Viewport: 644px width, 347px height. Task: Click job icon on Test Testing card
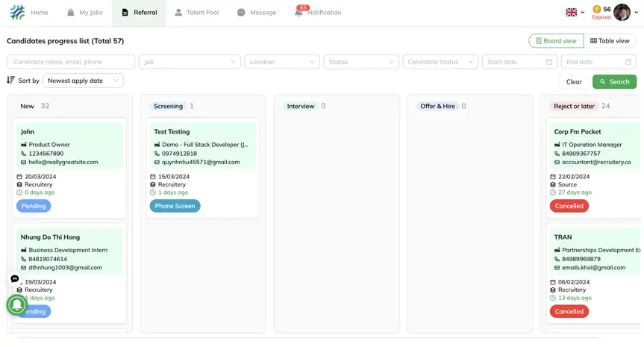(157, 145)
